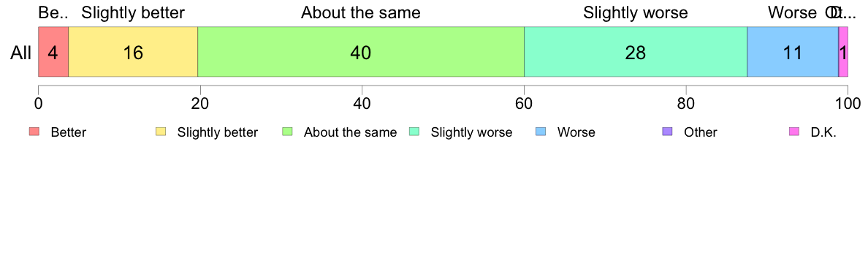Image resolution: width=868 pixels, height=269 pixels.
Task: Select the yellow bar segment labeled 16
Action: (x=133, y=51)
